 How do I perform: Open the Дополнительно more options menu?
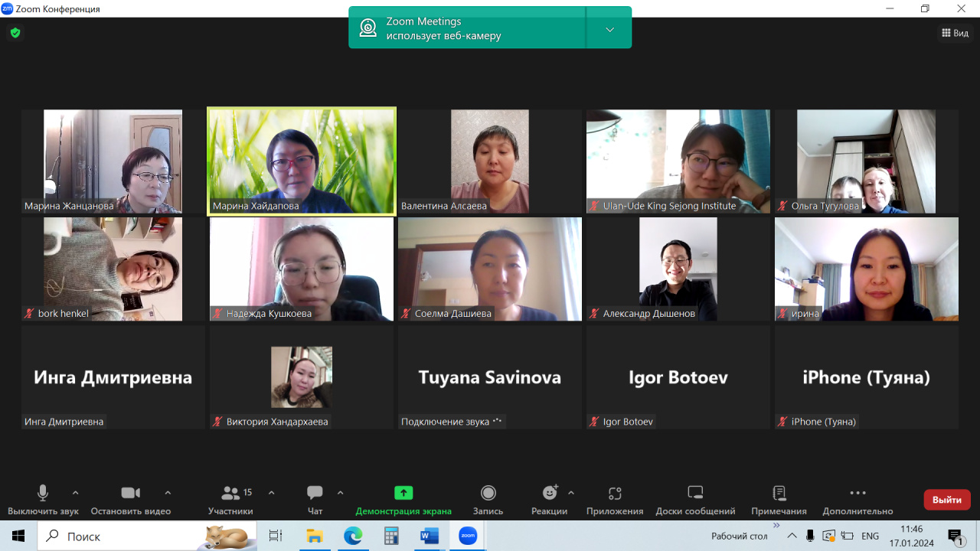tap(857, 494)
